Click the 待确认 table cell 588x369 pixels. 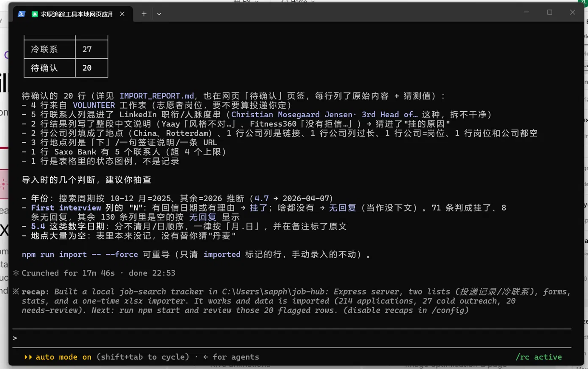[49, 68]
